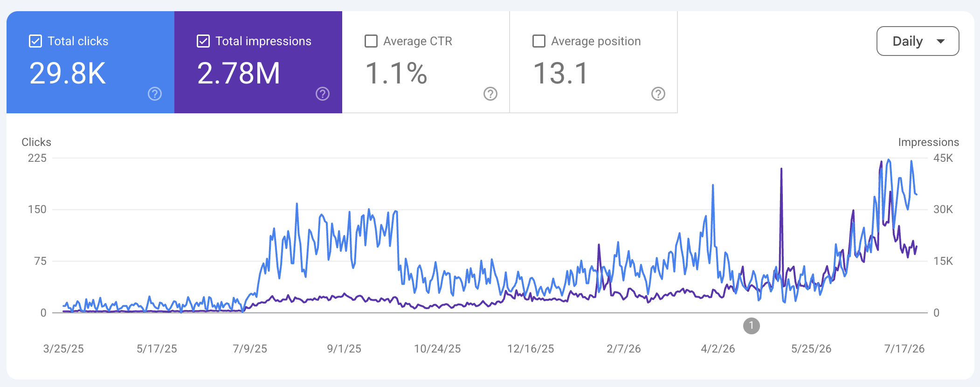This screenshot has height=387, width=980.
Task: Click the 13.1 average position value
Action: click(x=561, y=74)
